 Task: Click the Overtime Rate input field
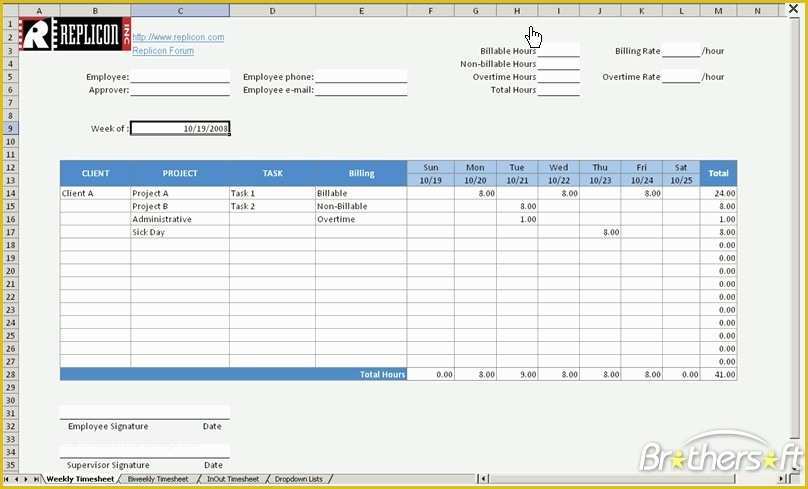coord(681,77)
